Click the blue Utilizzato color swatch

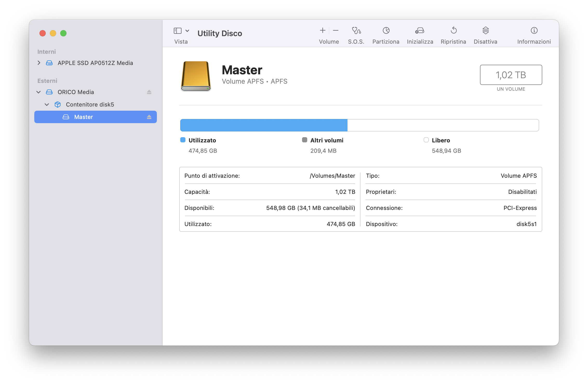(183, 140)
